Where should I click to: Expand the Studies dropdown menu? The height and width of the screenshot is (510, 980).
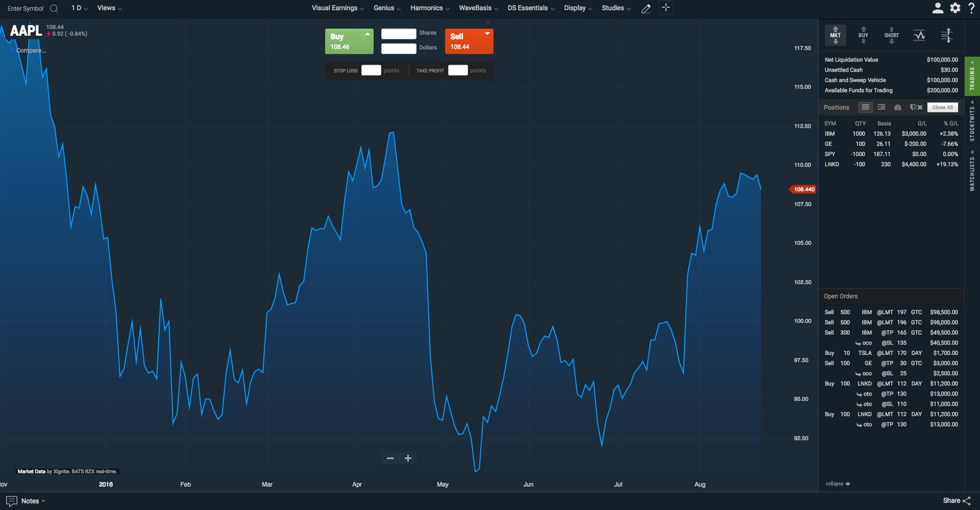616,8
